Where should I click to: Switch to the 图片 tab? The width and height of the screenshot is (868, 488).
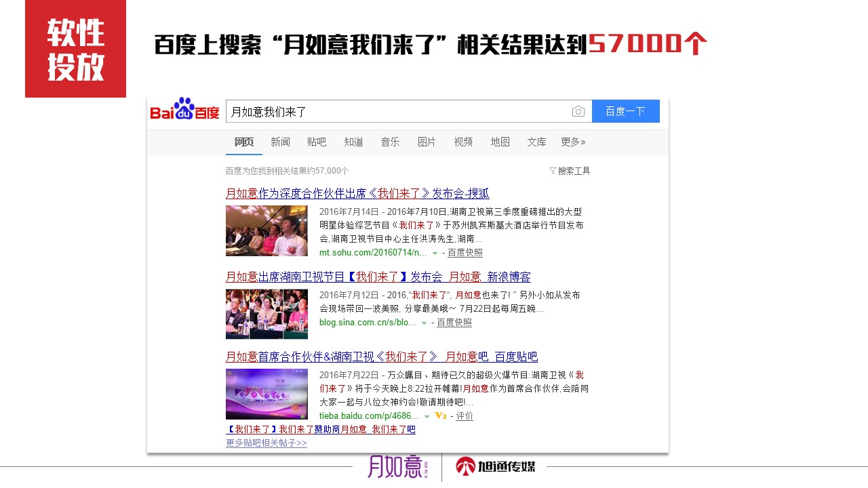(x=427, y=142)
